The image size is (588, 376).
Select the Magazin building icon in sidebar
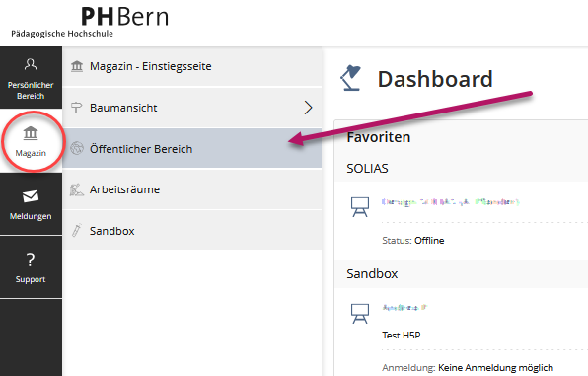click(x=31, y=133)
